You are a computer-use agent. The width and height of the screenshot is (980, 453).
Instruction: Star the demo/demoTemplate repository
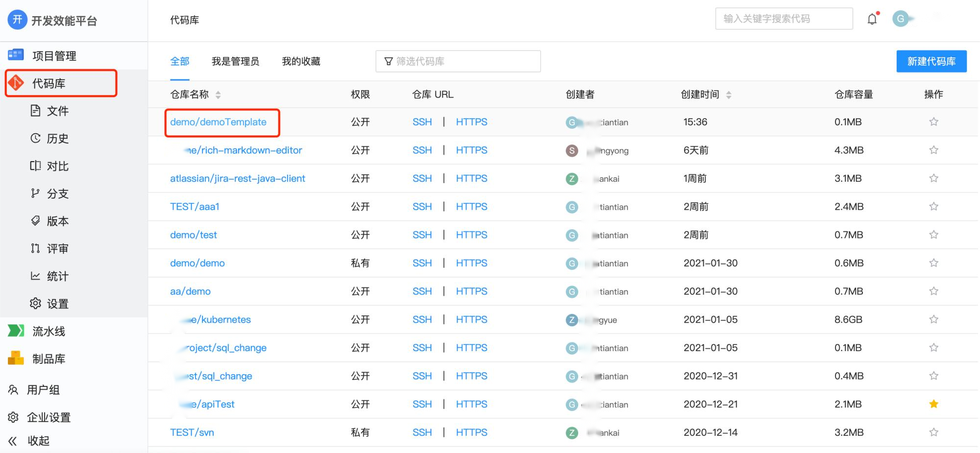pyautogui.click(x=933, y=122)
